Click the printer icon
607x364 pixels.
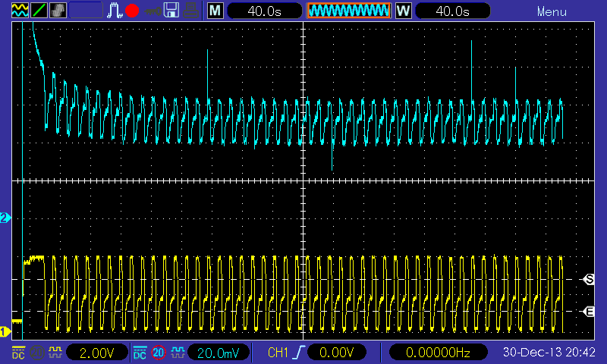pyautogui.click(x=191, y=11)
